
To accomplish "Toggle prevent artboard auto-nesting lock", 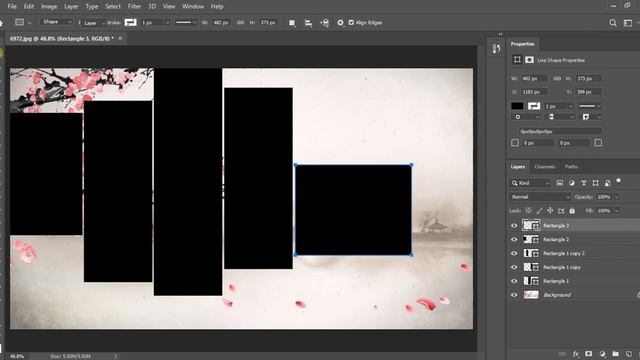I will [x=561, y=211].
